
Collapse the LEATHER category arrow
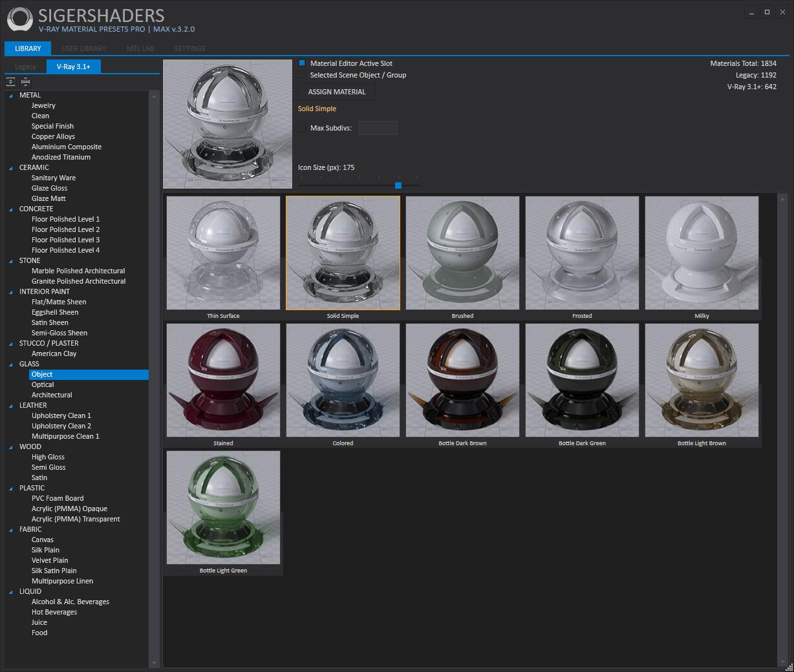tap(11, 406)
